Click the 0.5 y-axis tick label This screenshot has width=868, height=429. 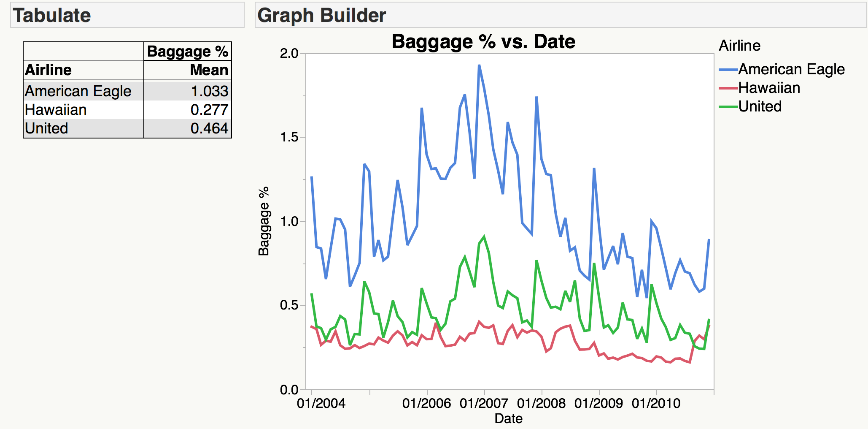pos(289,305)
